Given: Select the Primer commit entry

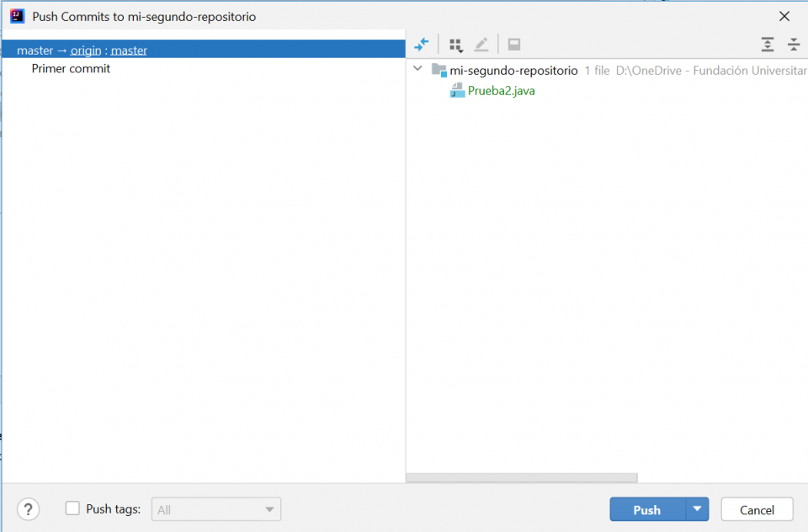Looking at the screenshot, I should pos(71,68).
